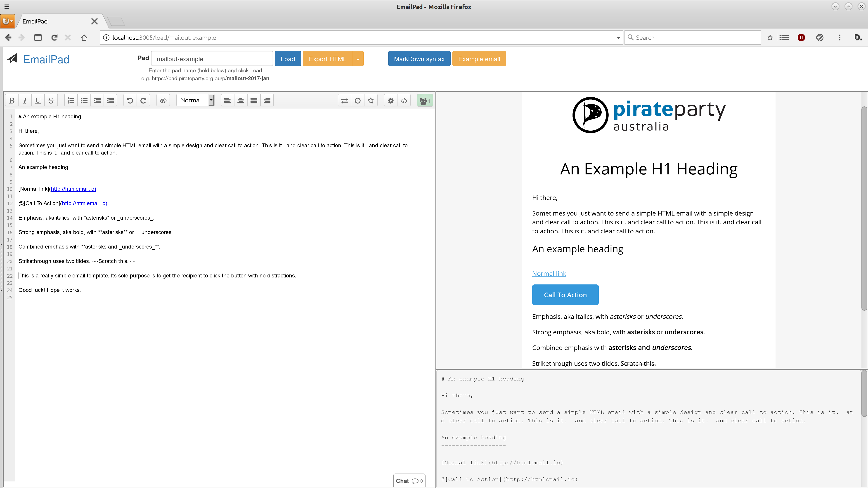
Task: Open the Normal heading style dropdown
Action: pos(195,100)
